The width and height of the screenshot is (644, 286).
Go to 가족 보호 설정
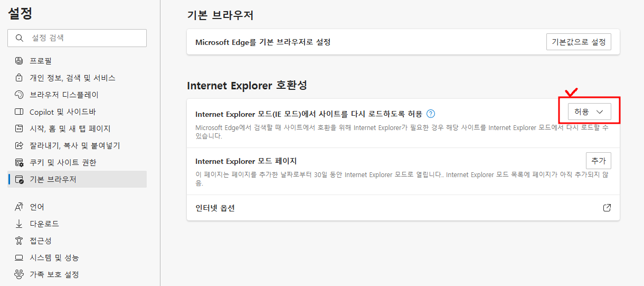pos(78,274)
